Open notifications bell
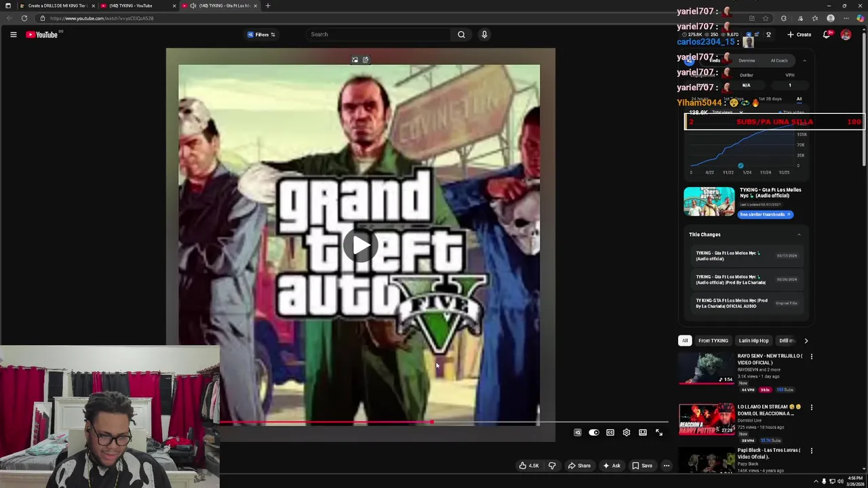The image size is (868, 488). [x=827, y=35]
